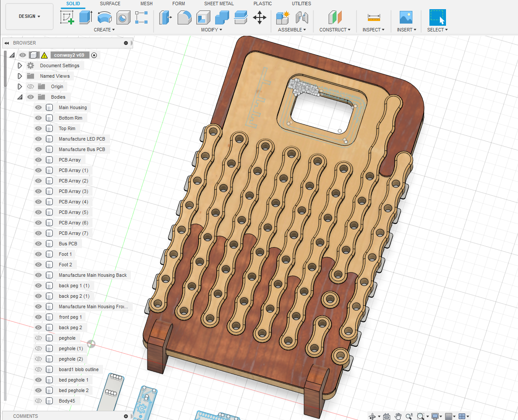Open the ASSEMBLE dropdown menu
Viewport: 518px width, 420px height.
pyautogui.click(x=292, y=30)
